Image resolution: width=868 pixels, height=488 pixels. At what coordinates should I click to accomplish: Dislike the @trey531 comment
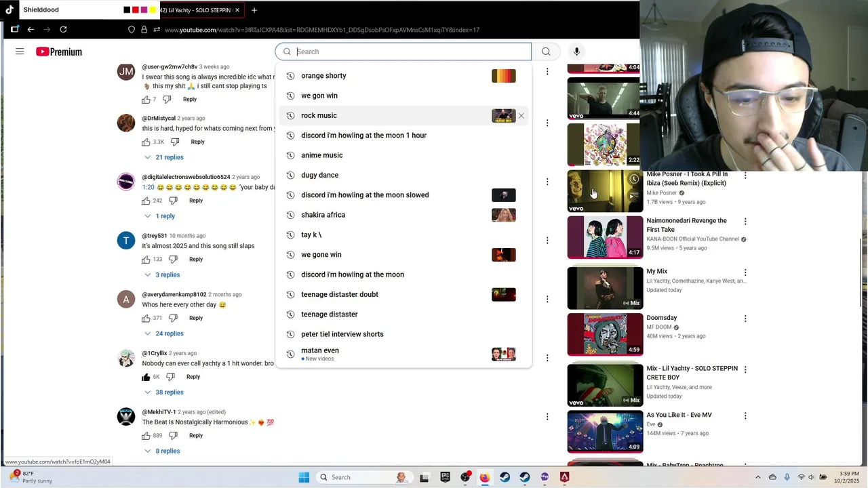click(174, 260)
